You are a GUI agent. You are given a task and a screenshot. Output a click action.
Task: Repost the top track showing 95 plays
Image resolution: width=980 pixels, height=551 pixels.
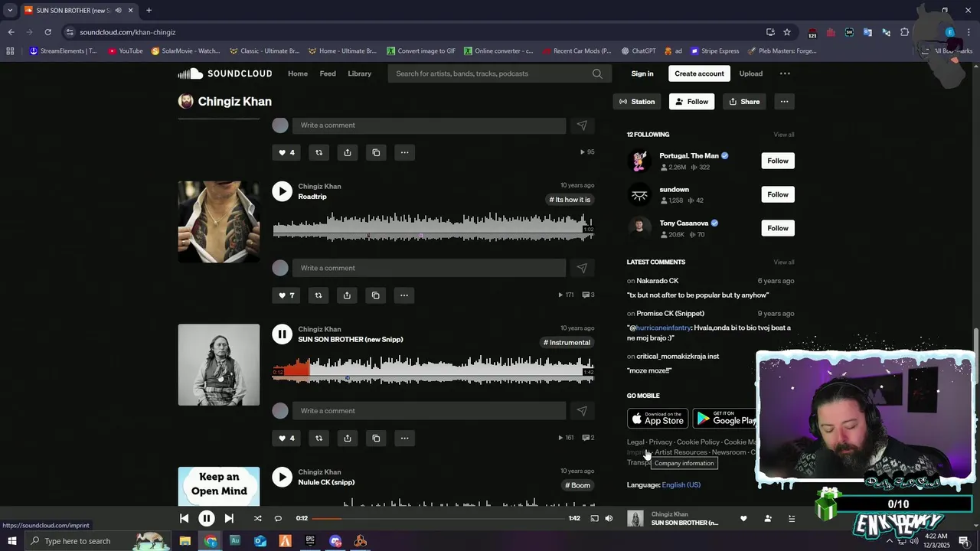318,152
